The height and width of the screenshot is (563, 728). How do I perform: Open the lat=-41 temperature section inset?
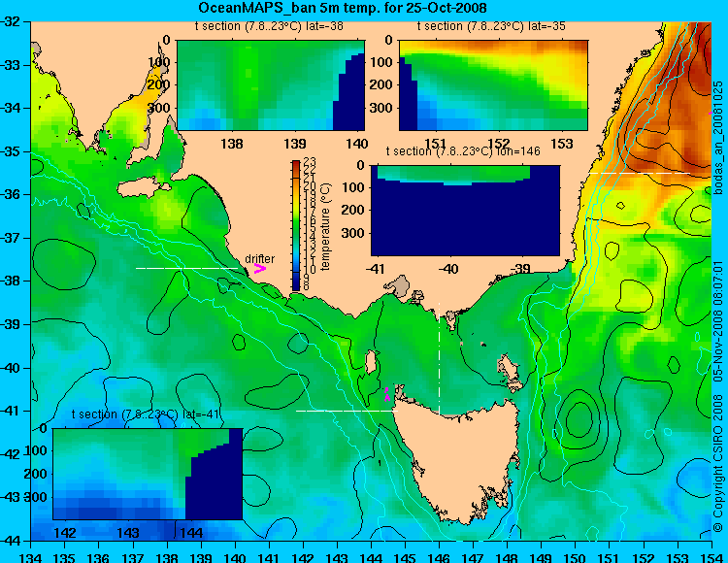[148, 474]
